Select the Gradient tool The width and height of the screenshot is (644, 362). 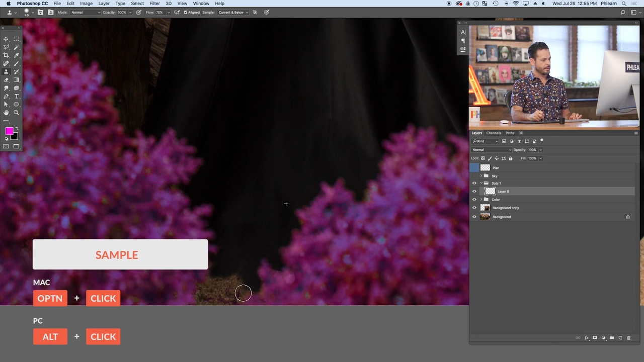point(16,80)
